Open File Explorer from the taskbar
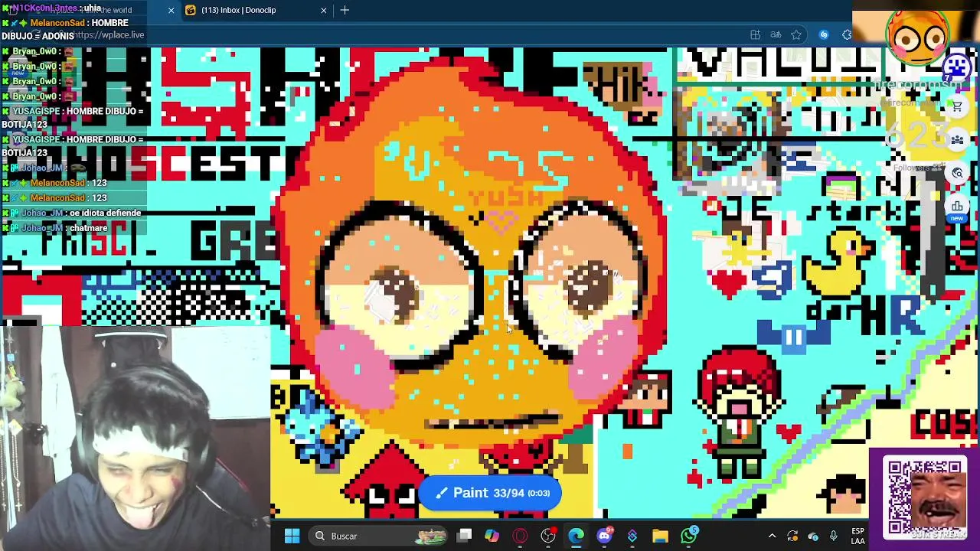Screen dimensions: 980x551 [660, 536]
